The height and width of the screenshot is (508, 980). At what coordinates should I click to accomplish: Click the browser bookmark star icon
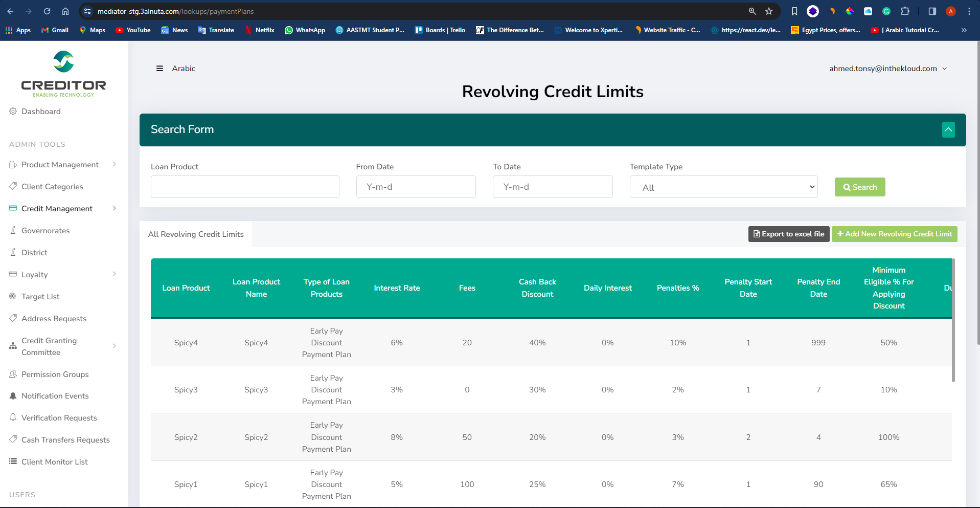768,11
